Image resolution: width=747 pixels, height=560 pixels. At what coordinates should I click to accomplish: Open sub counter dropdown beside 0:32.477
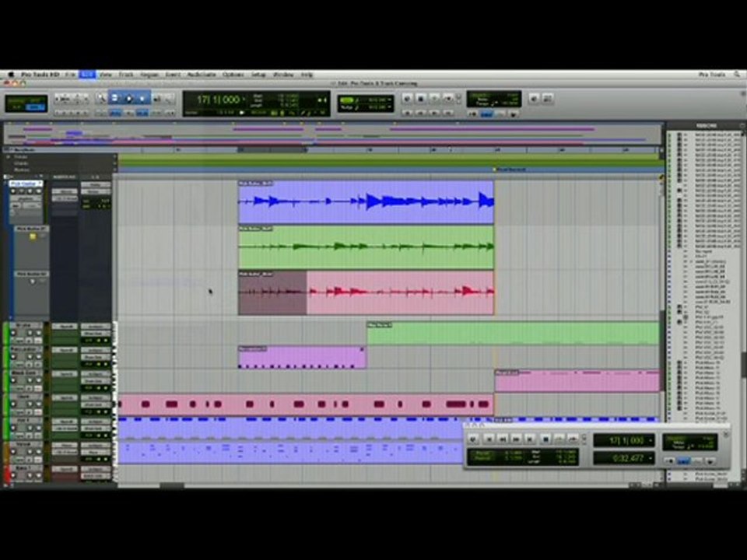click(651, 458)
